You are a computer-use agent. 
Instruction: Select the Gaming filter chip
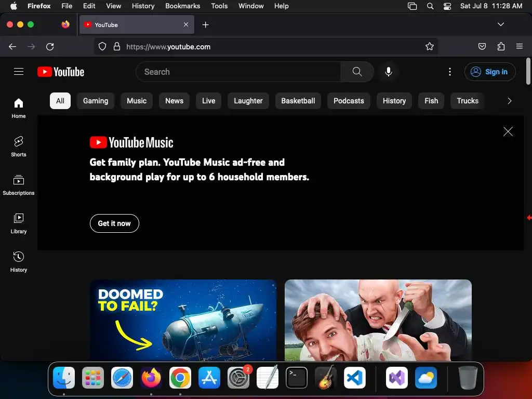click(96, 101)
